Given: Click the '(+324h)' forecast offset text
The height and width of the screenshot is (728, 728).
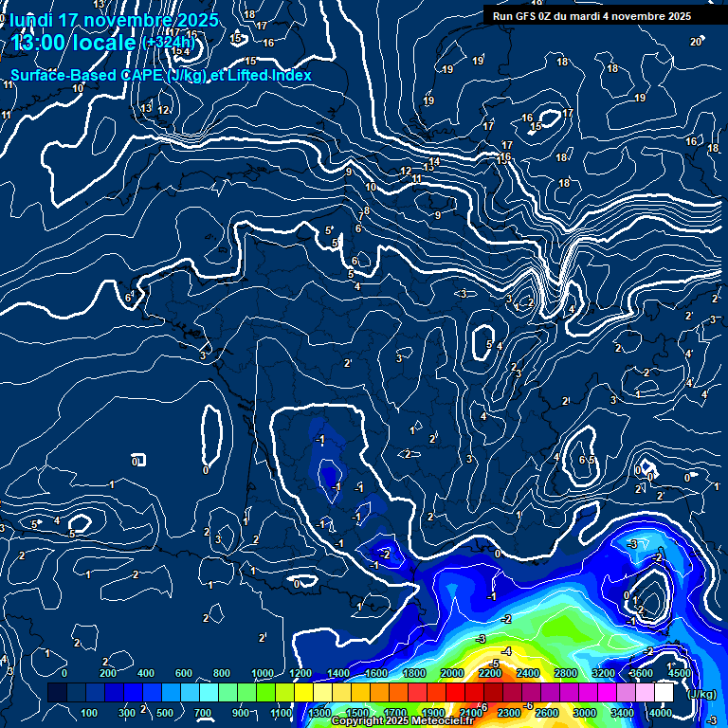Looking at the screenshot, I should pyautogui.click(x=169, y=44).
